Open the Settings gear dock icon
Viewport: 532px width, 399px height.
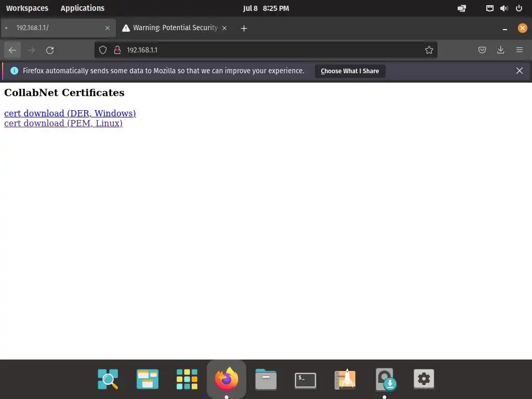point(424,378)
